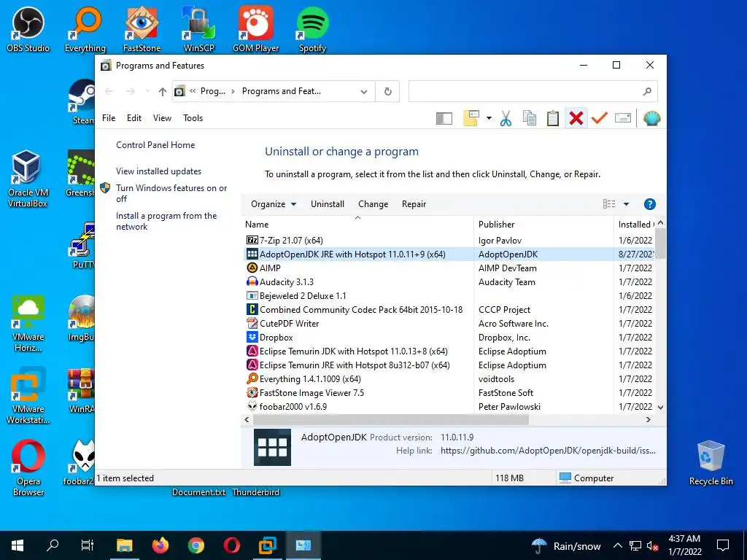The height and width of the screenshot is (560, 747).
Task: Open Opera Browser desktop shortcut
Action: point(28,468)
